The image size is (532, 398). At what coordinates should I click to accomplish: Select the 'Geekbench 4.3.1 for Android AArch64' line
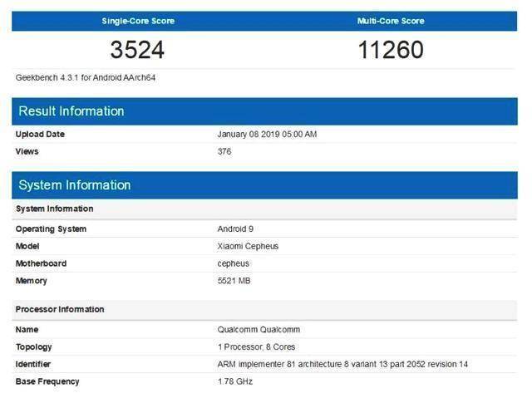pyautogui.click(x=86, y=77)
